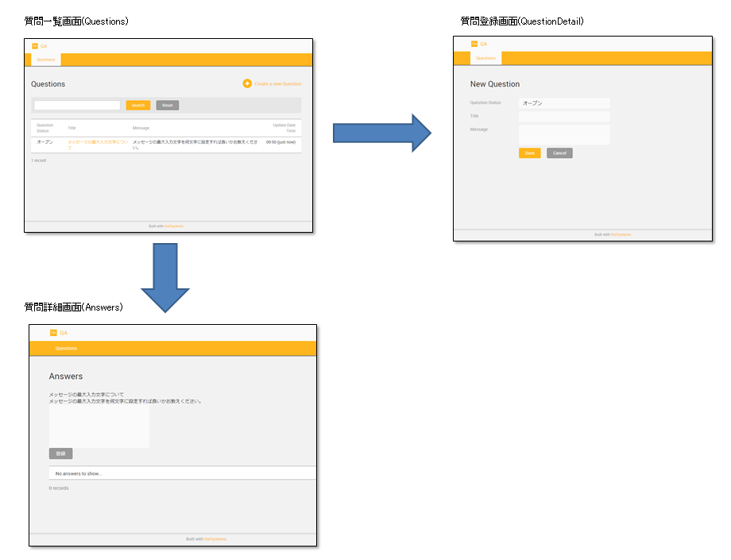Image resolution: width=731 pixels, height=560 pixels.
Task: Click the Questions heading in the list screen
Action: point(48,84)
